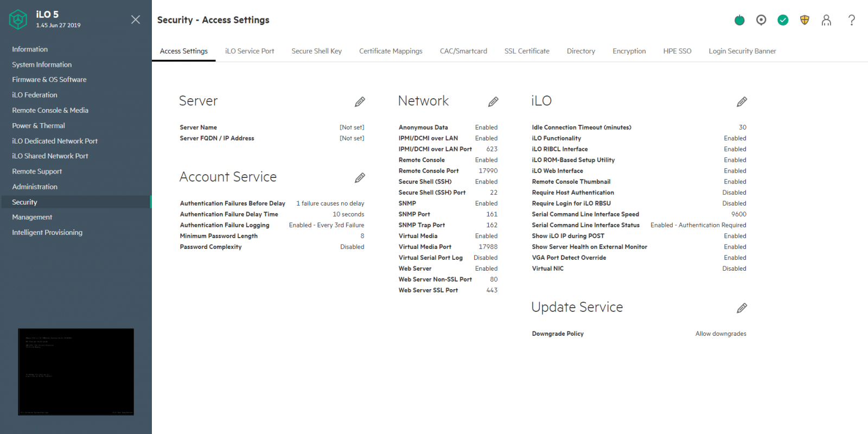Edit Account Service settings with pencil
This screenshot has height=434, width=868.
click(x=360, y=177)
